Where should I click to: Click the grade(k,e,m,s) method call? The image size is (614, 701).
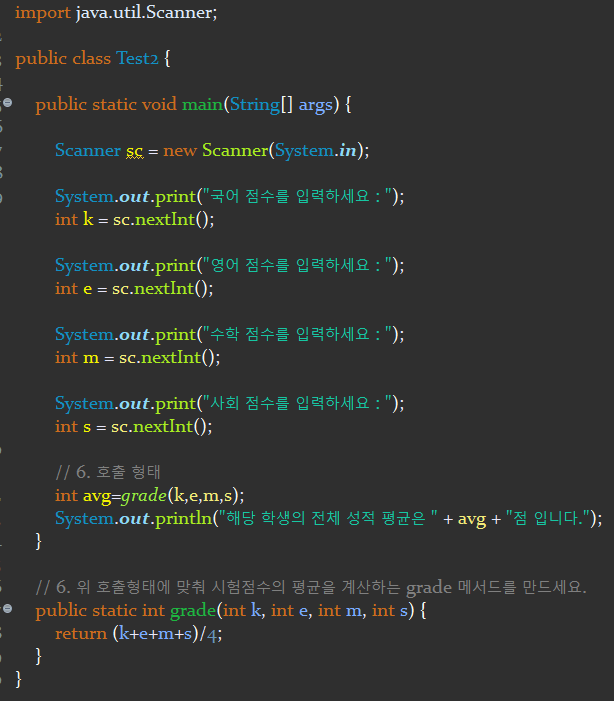[182, 495]
